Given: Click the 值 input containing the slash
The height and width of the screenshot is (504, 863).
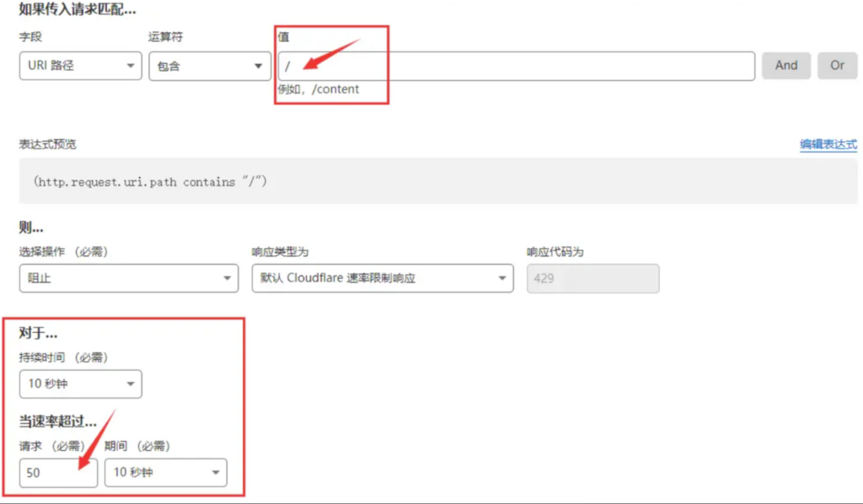Looking at the screenshot, I should pos(421,66).
